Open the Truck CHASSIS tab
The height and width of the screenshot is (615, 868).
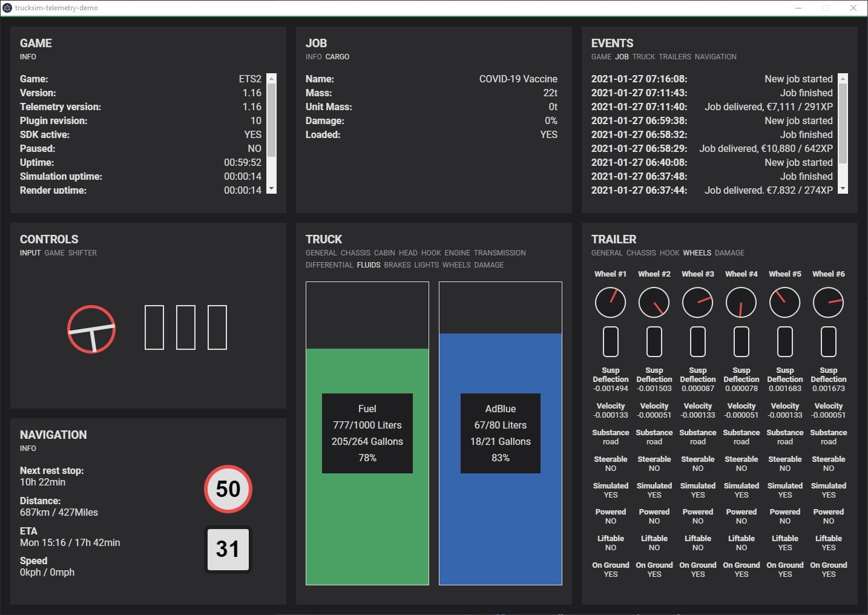click(x=355, y=253)
